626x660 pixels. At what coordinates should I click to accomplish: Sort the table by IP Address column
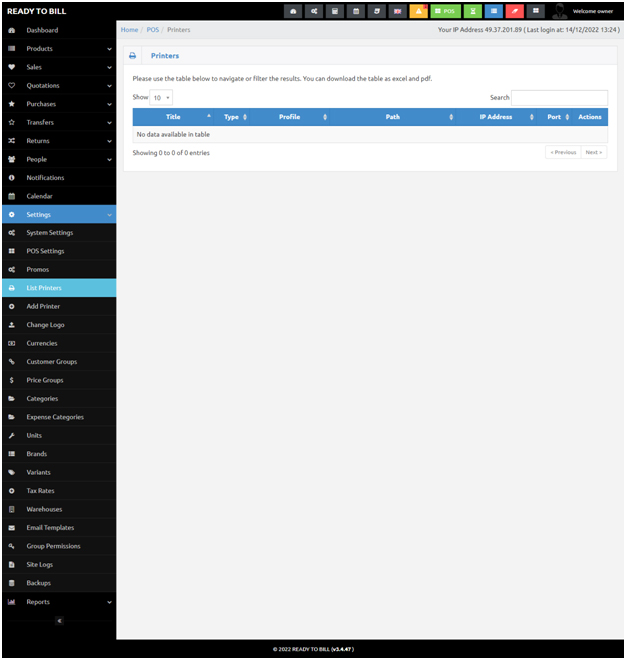[496, 117]
